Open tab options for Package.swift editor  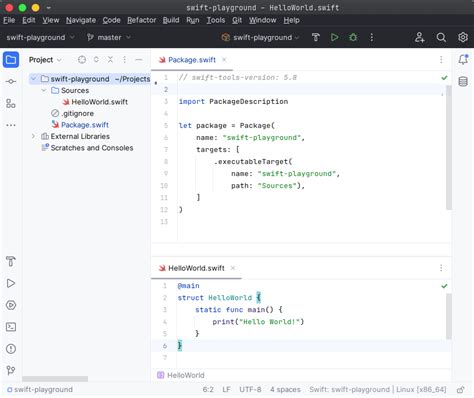pyautogui.click(x=441, y=60)
